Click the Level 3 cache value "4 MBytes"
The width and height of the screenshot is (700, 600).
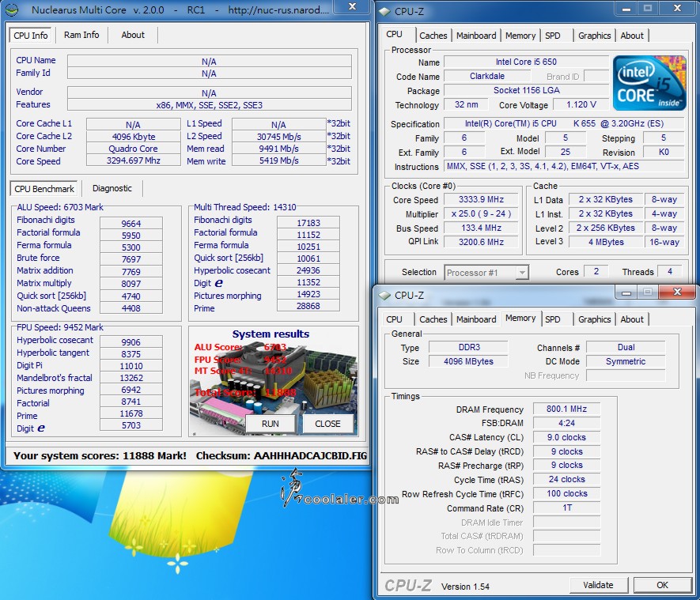(606, 242)
